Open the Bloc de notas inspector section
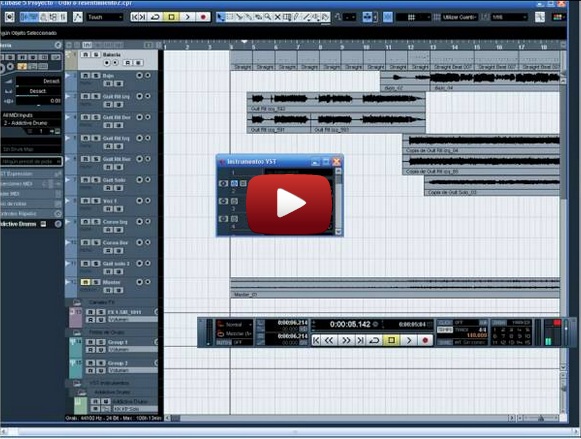581x439 pixels. (x=31, y=204)
